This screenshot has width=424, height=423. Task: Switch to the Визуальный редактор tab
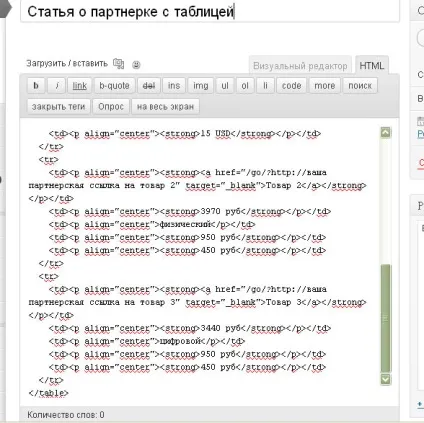(x=300, y=66)
